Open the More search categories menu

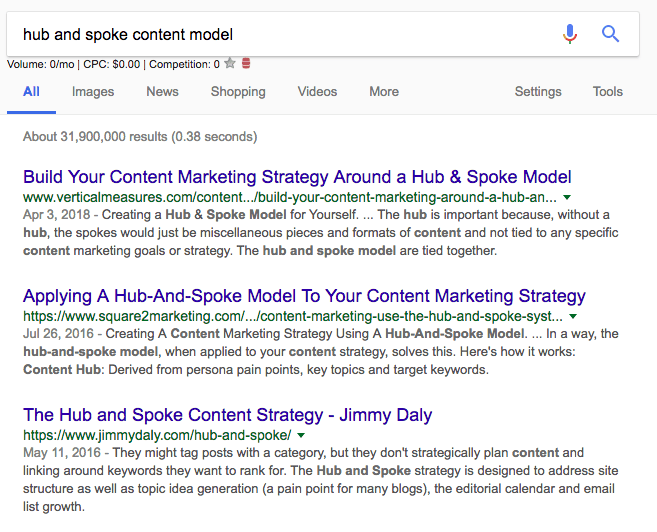click(x=384, y=92)
